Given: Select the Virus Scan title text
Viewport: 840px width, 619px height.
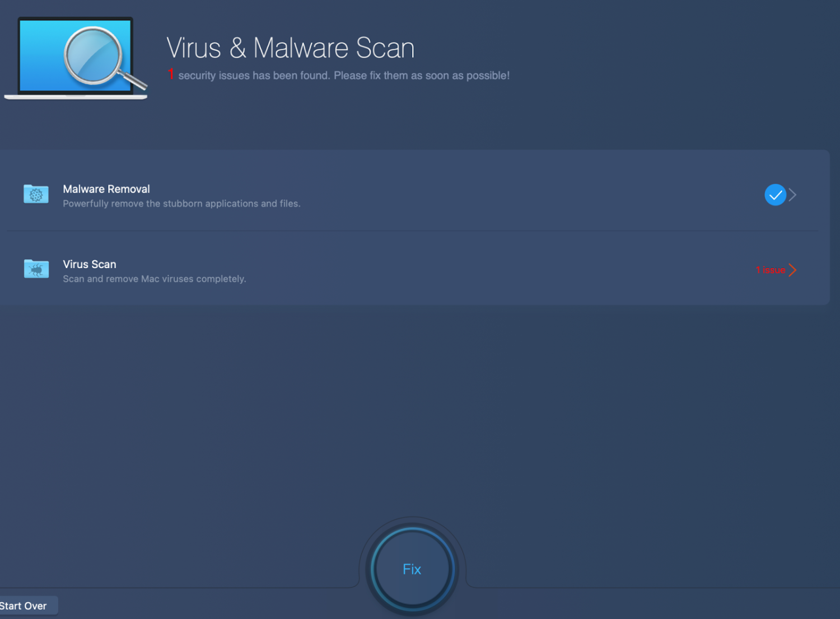Looking at the screenshot, I should click(x=90, y=264).
